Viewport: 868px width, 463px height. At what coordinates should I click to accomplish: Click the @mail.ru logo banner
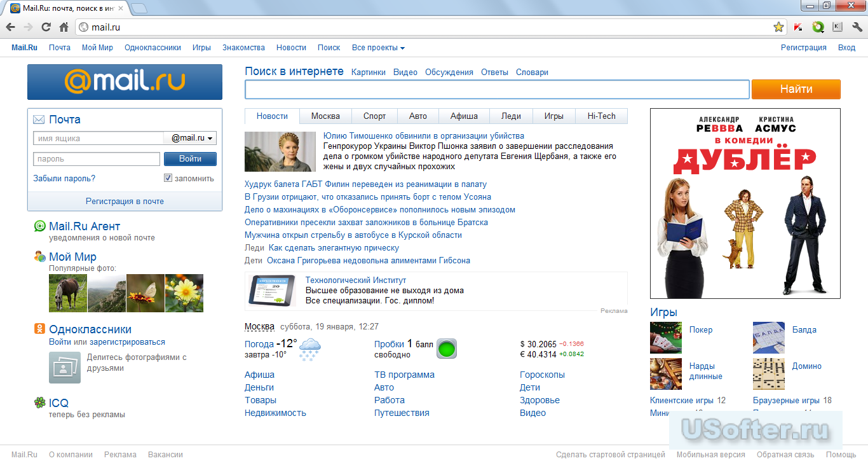click(x=125, y=82)
